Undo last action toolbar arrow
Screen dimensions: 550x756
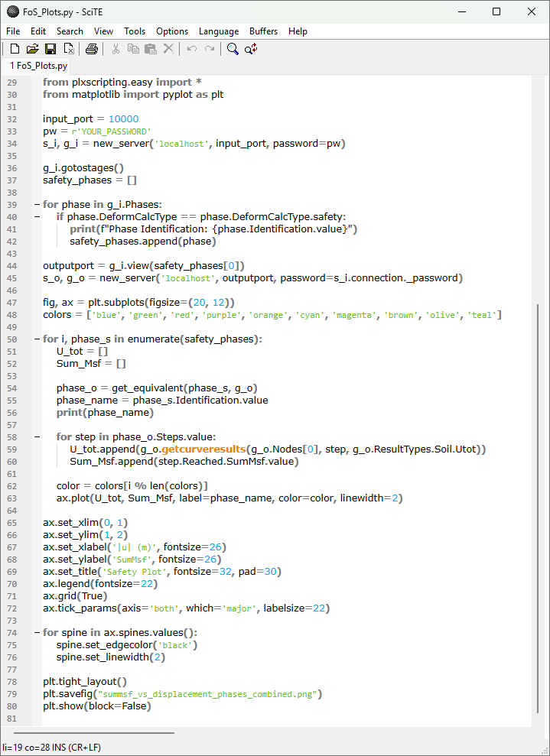point(191,49)
